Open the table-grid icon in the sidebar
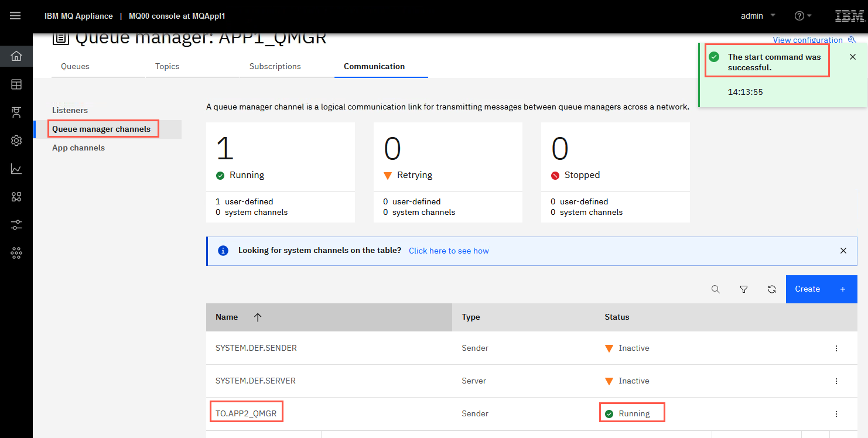This screenshot has width=868, height=438. [16, 84]
